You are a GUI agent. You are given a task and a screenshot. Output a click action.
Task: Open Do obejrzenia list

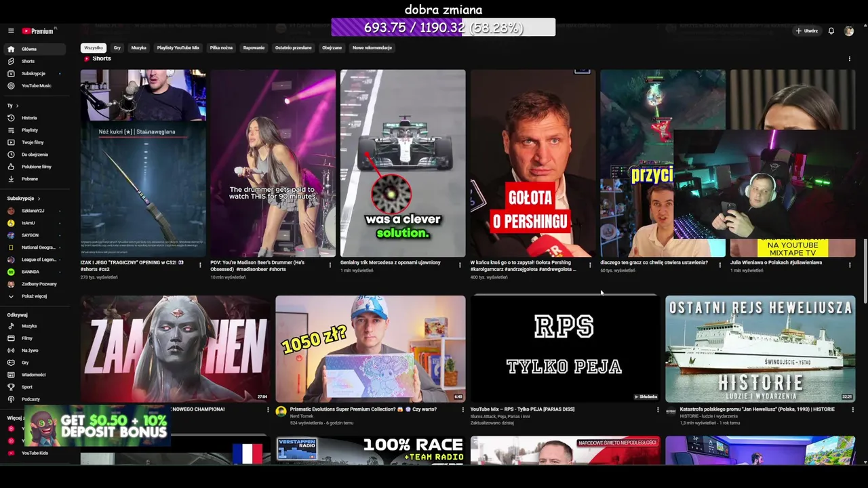[x=35, y=155]
